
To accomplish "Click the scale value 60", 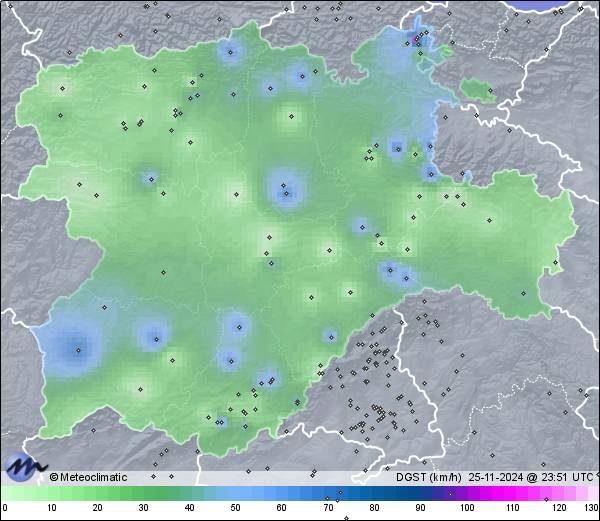I will coord(282,508).
